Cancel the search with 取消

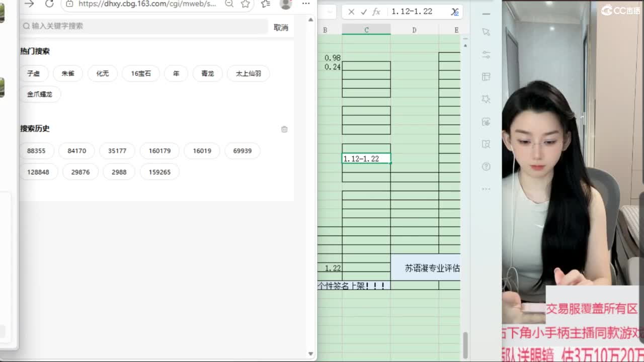(281, 28)
